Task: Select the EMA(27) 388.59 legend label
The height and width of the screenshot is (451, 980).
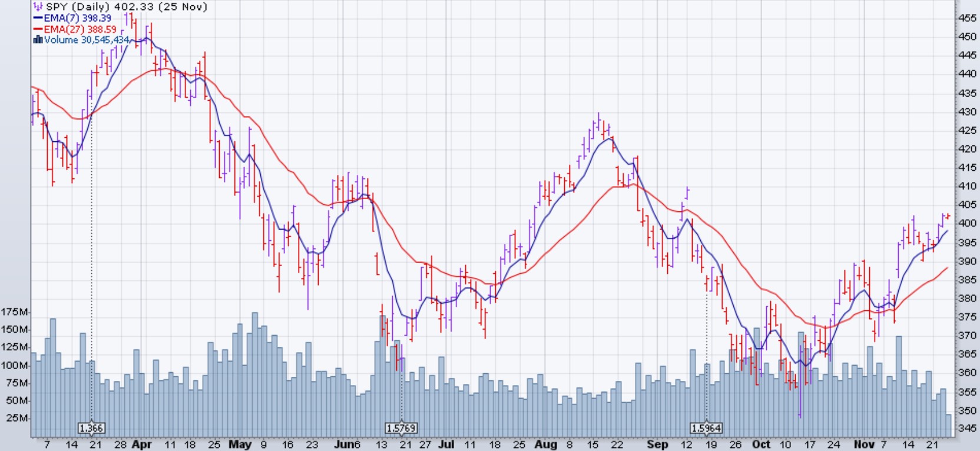Action: click(x=80, y=29)
